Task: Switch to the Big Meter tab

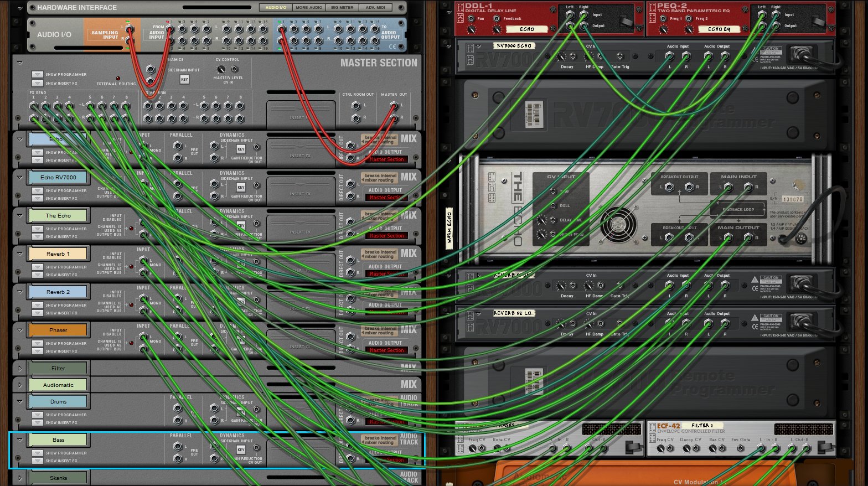Action: 342,8
